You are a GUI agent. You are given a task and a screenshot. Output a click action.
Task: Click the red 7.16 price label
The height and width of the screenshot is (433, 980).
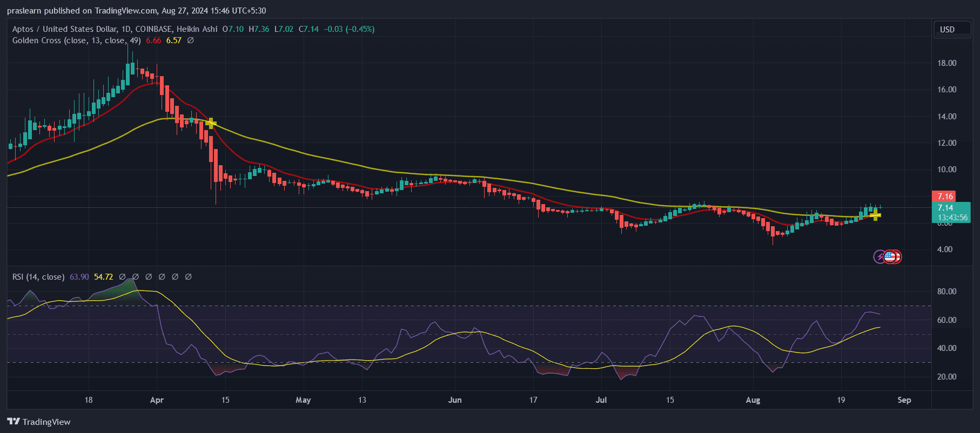(x=944, y=197)
